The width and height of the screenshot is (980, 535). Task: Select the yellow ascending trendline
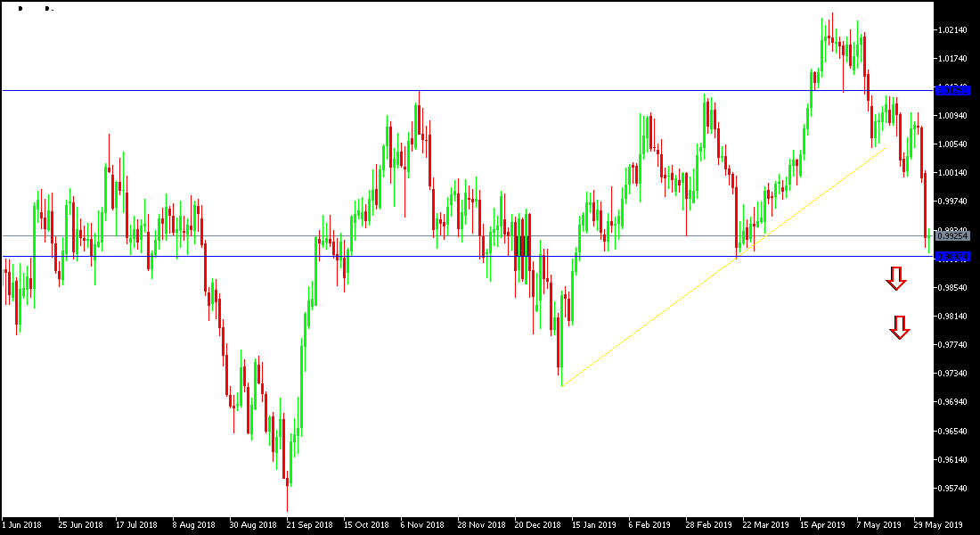click(x=723, y=267)
